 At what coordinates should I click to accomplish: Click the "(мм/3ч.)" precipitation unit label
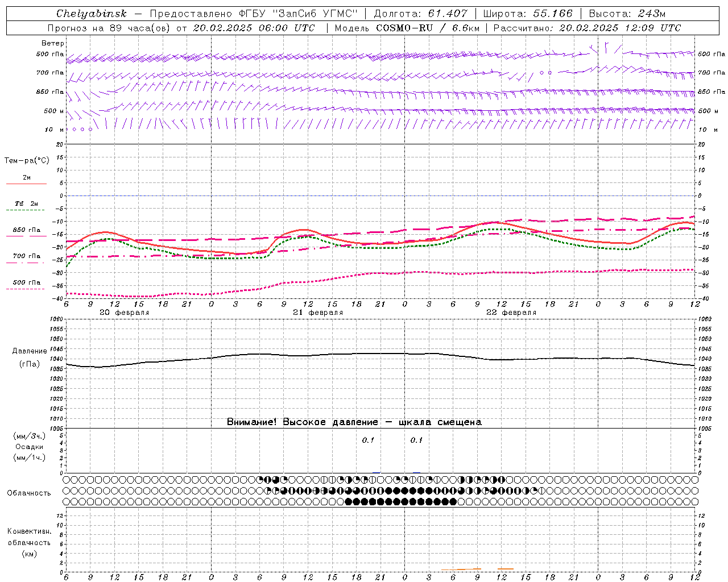(x=30, y=436)
